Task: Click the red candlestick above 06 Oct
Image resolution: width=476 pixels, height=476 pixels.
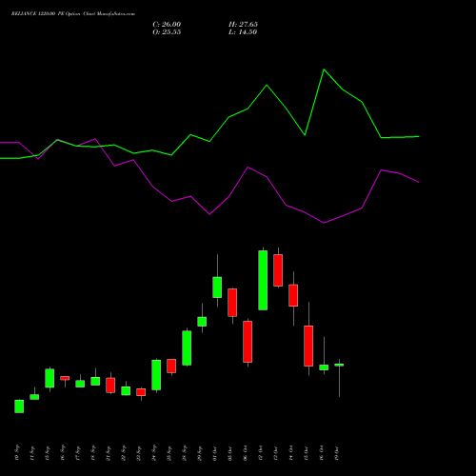Action: click(x=248, y=342)
